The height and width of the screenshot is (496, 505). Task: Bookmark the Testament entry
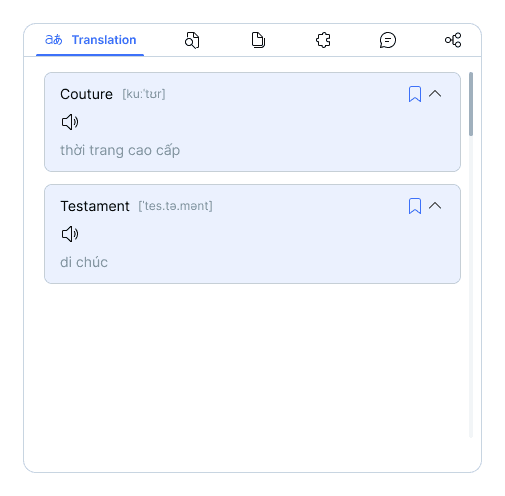coord(415,206)
